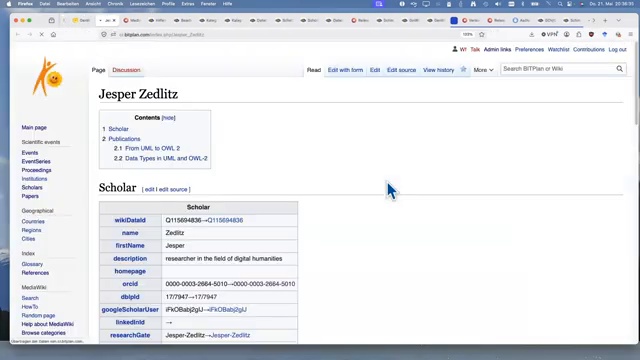Open the Firefox hamburger menu icon
This screenshot has height=360, width=640.
click(631, 35)
